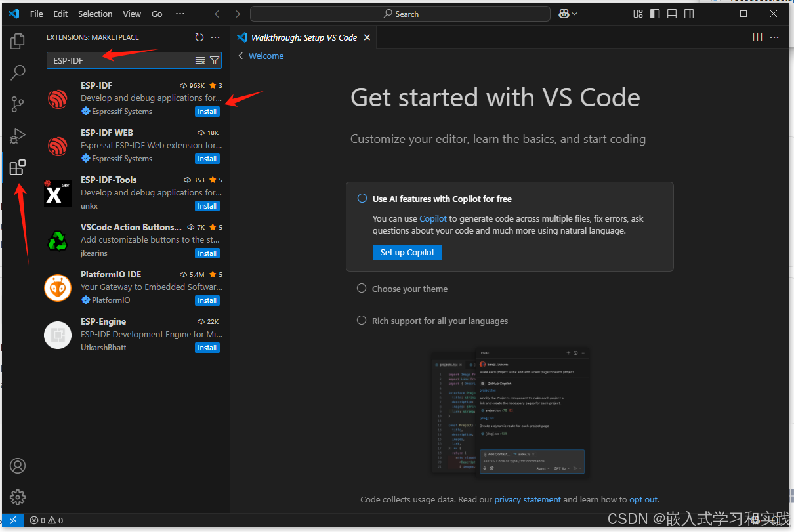Open the View menu
794x532 pixels.
click(132, 14)
